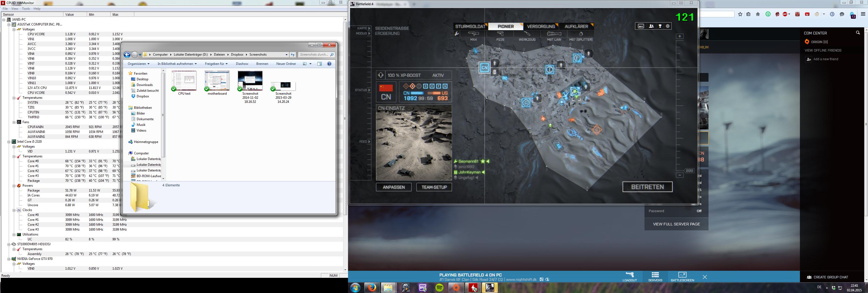Viewport: 868px width, 293px height.
Task: Click the globe icon in game toolbar
Action: click(667, 26)
